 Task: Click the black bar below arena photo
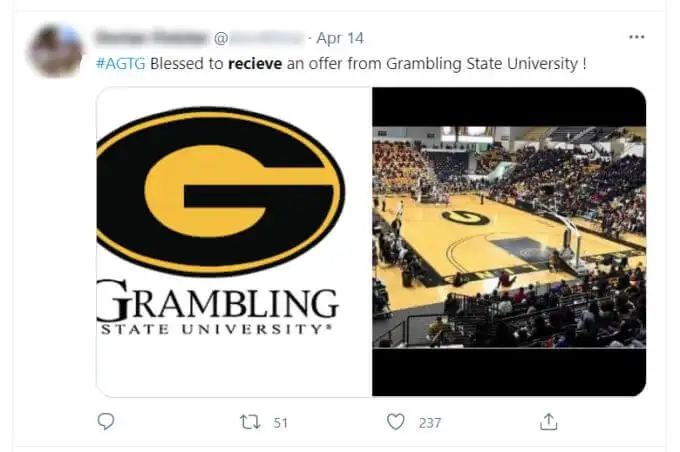[509, 372]
